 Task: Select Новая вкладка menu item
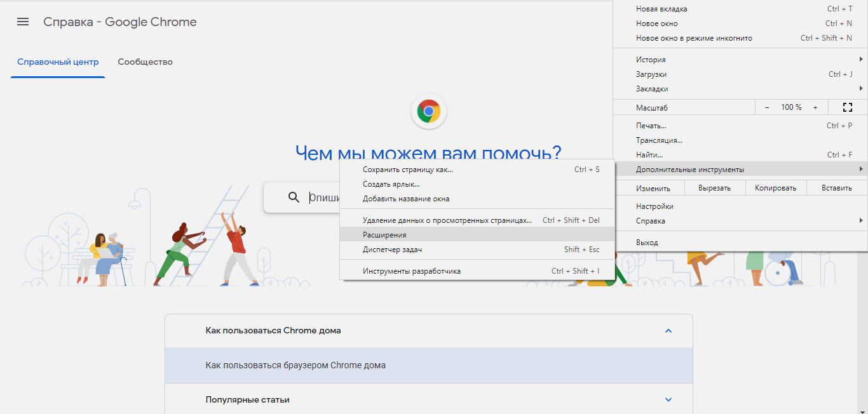click(x=740, y=9)
